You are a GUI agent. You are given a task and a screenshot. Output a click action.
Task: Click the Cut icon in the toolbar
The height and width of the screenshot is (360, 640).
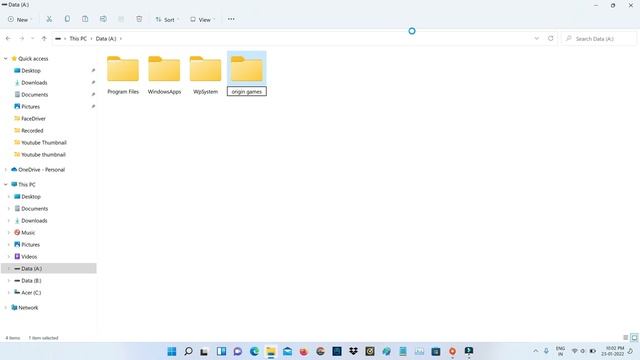[x=49, y=19]
